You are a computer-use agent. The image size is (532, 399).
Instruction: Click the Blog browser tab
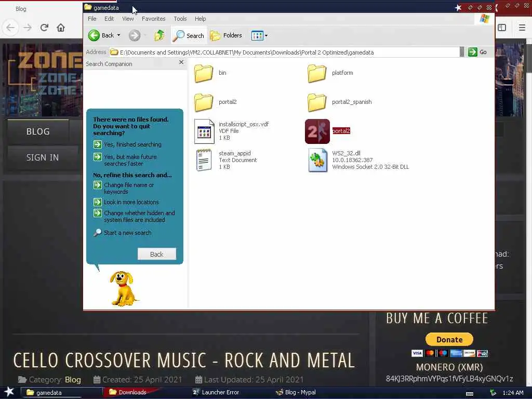tap(21, 9)
